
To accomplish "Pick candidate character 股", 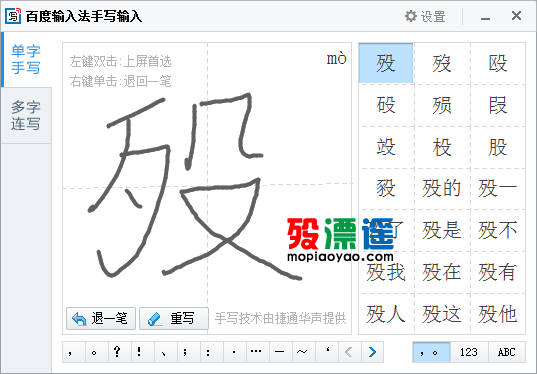I will [498, 147].
